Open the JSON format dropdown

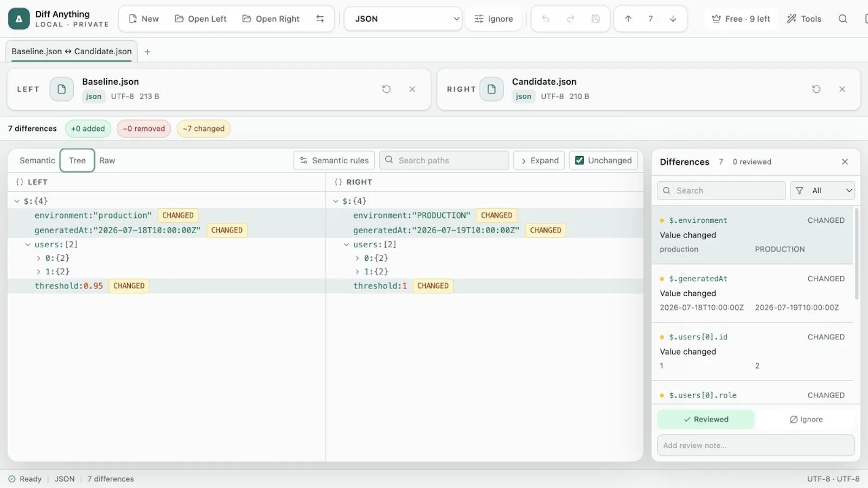pos(403,19)
